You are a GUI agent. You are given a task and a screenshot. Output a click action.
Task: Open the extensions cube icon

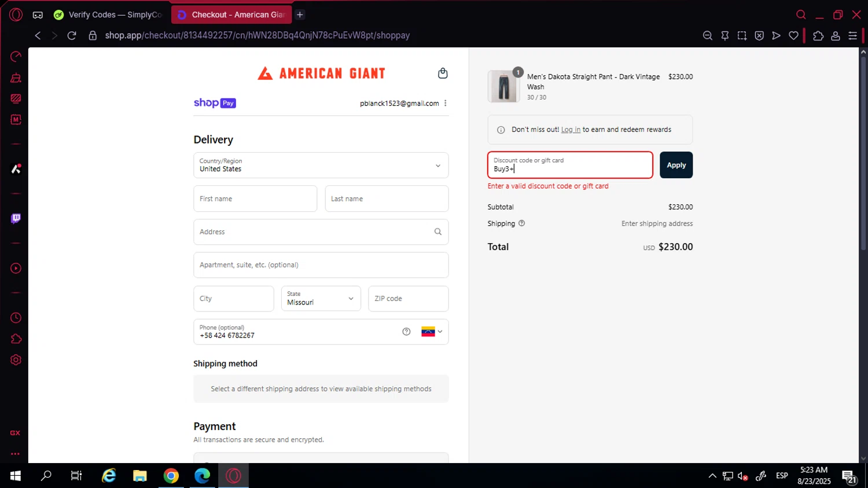coord(818,35)
